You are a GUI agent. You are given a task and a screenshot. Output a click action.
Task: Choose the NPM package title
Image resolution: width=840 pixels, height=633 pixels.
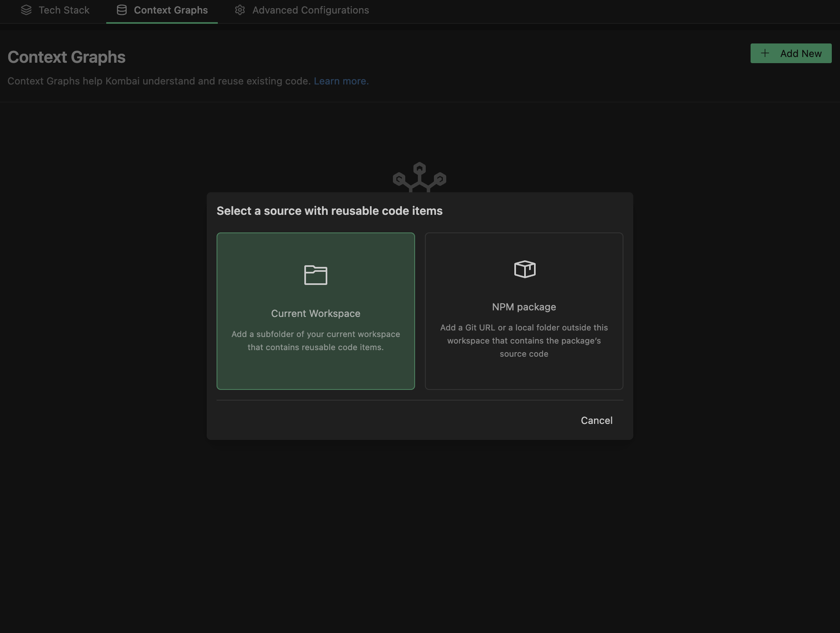pyautogui.click(x=524, y=307)
